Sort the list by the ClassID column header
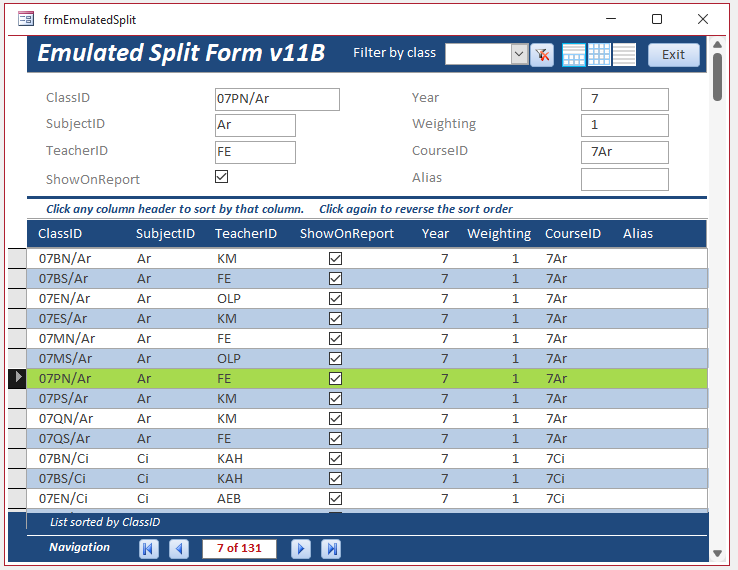This screenshot has height=570, width=738. [60, 233]
